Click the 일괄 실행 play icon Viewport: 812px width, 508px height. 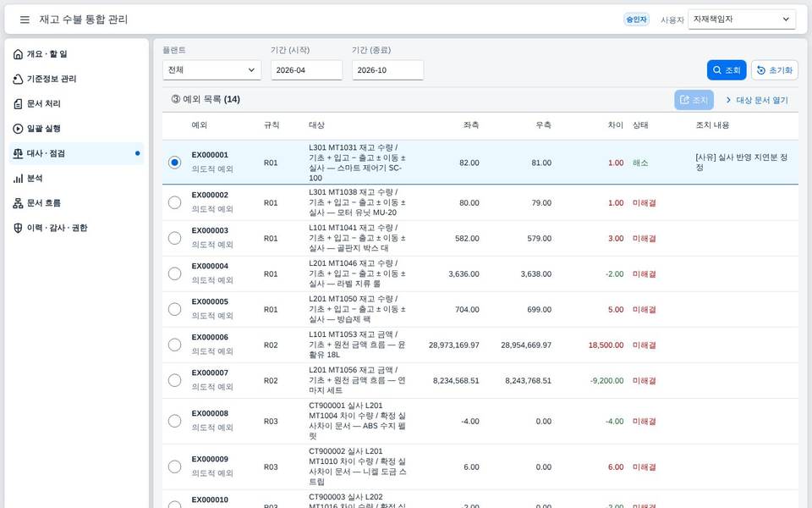click(x=18, y=129)
